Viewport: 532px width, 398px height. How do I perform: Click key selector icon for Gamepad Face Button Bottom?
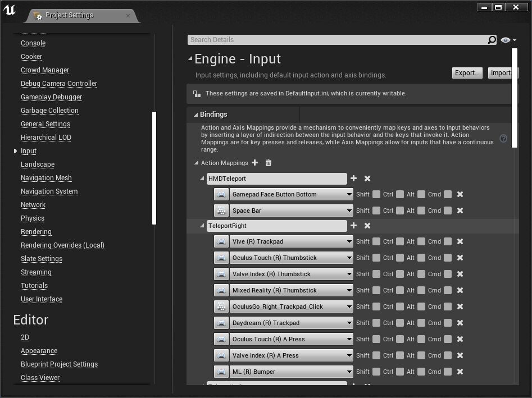(x=221, y=194)
